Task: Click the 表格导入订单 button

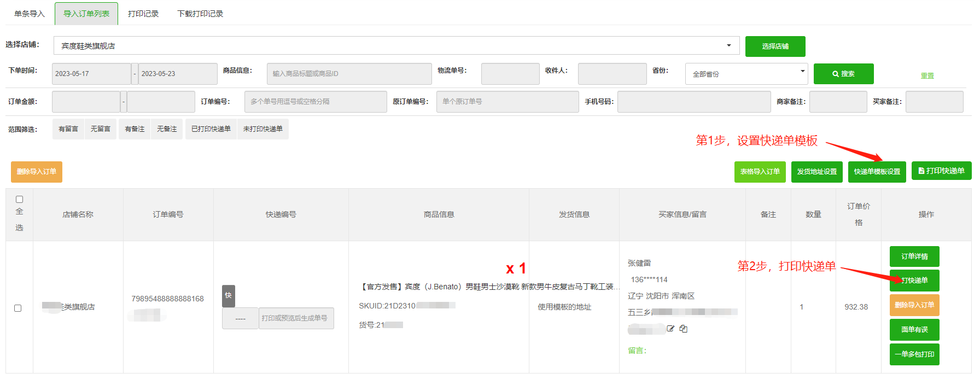Action: coord(760,172)
